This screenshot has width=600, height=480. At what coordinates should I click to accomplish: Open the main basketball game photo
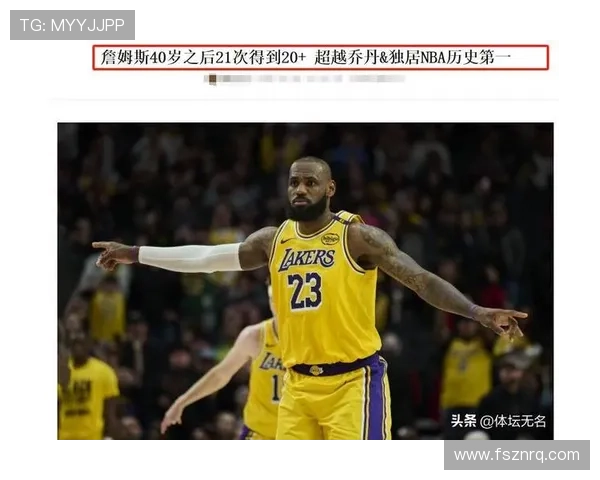(305, 280)
